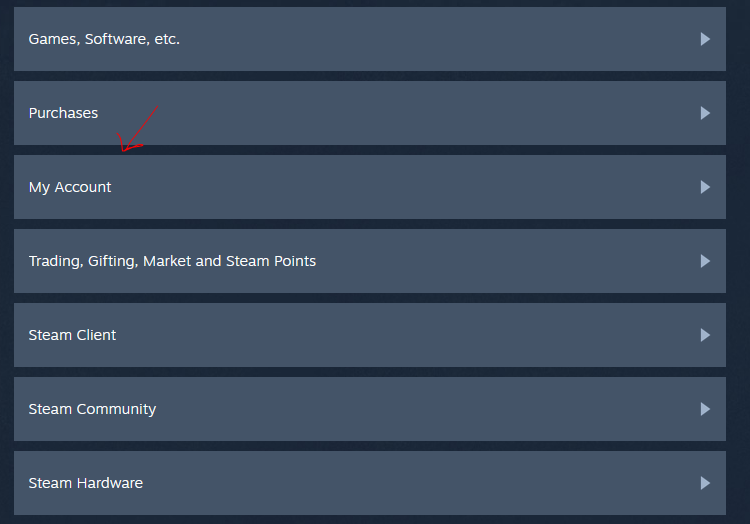Go to the Steam Hardware label
Viewport: 750px width, 524px height.
coord(86,483)
